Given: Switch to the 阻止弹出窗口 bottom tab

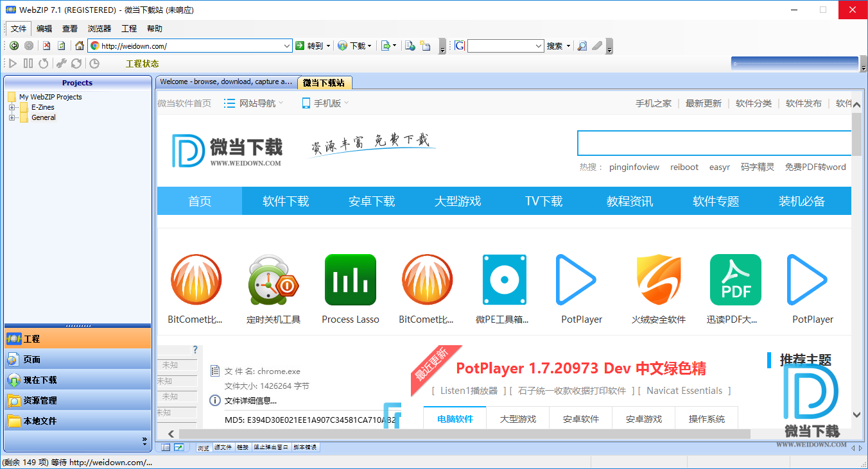Looking at the screenshot, I should pyautogui.click(x=271, y=447).
